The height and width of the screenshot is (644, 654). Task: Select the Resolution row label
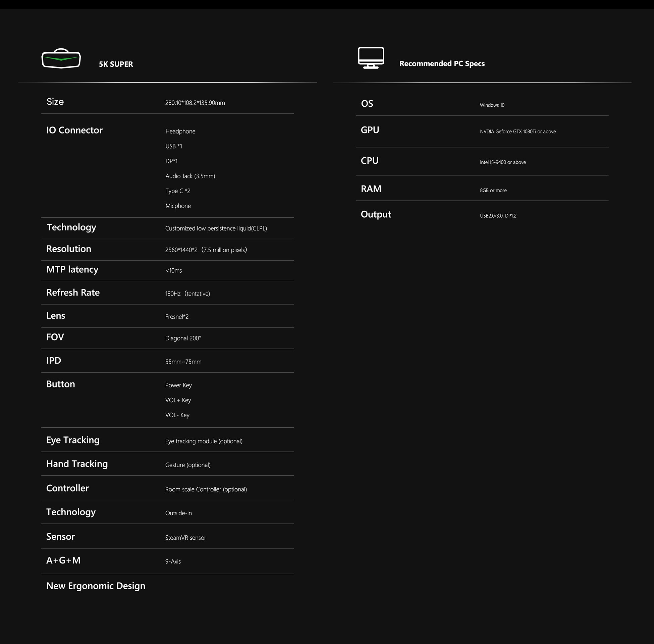pyautogui.click(x=69, y=249)
